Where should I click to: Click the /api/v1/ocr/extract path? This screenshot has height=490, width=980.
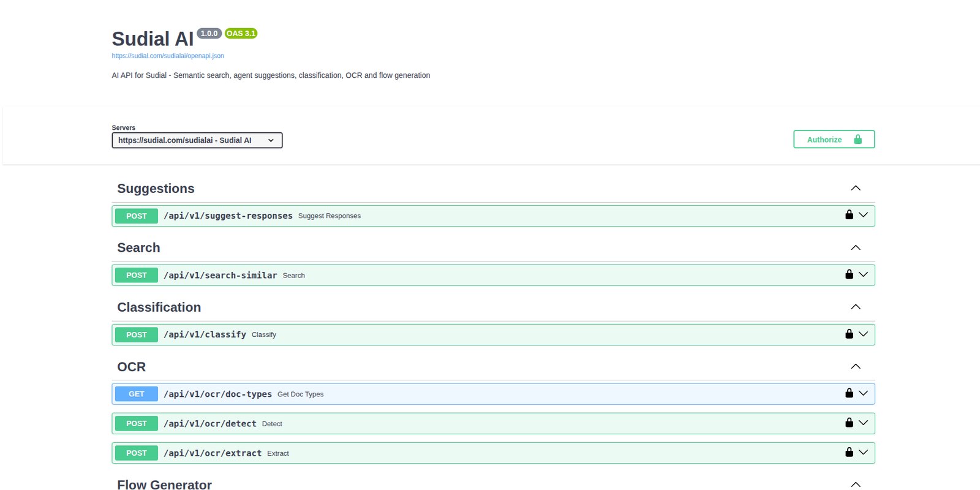coord(213,453)
